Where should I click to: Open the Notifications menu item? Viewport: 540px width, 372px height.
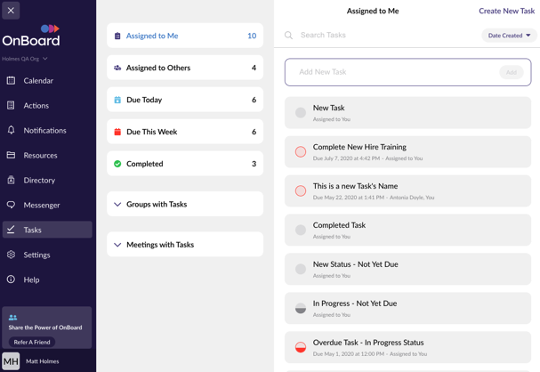pos(45,130)
